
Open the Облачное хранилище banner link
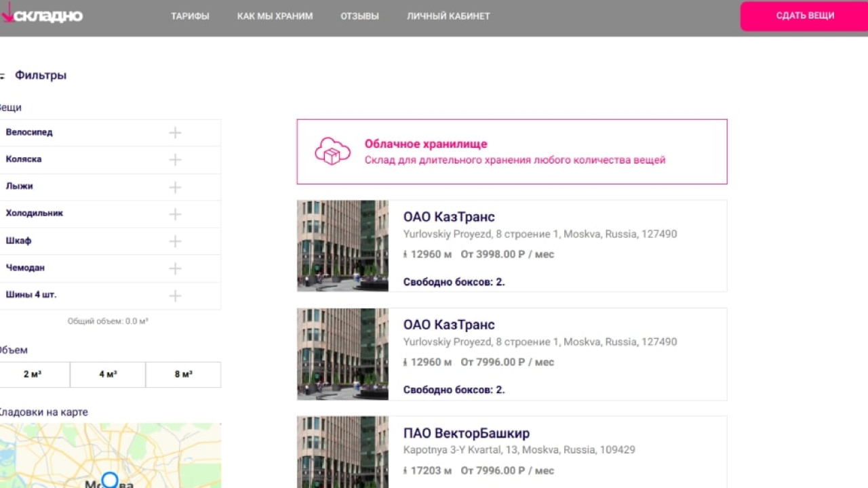(426, 144)
